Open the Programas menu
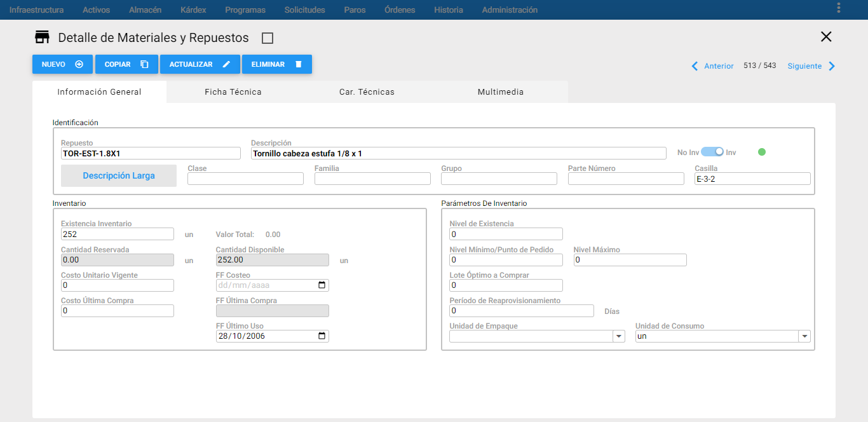The height and width of the screenshot is (422, 868). [245, 10]
